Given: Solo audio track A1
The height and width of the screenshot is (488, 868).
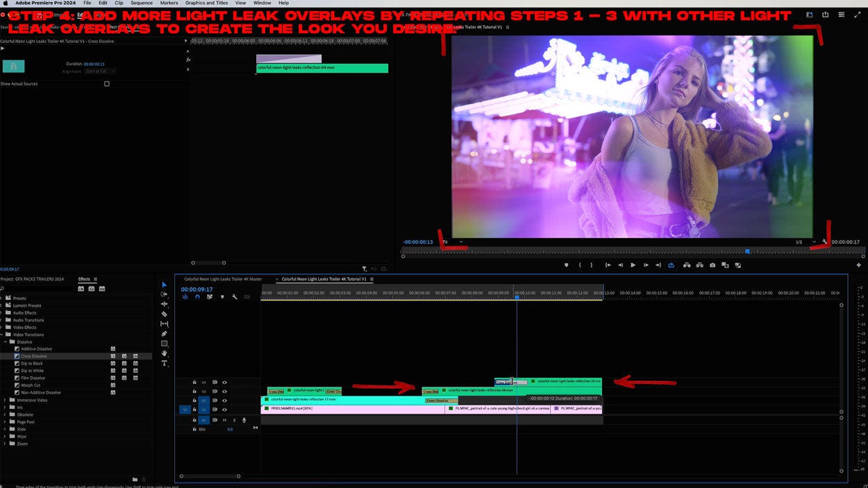Looking at the screenshot, I should coord(234,420).
